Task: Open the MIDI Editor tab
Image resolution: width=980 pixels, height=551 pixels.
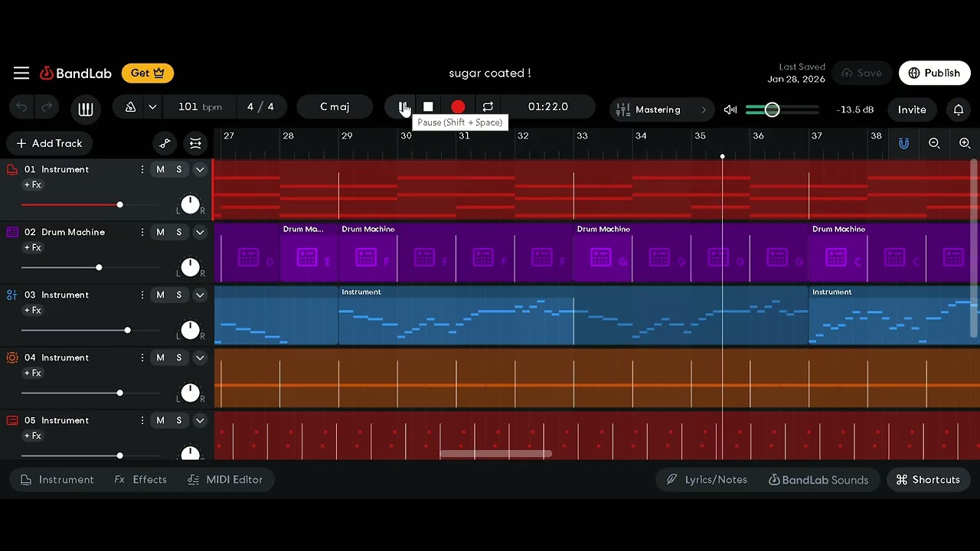Action: (225, 480)
